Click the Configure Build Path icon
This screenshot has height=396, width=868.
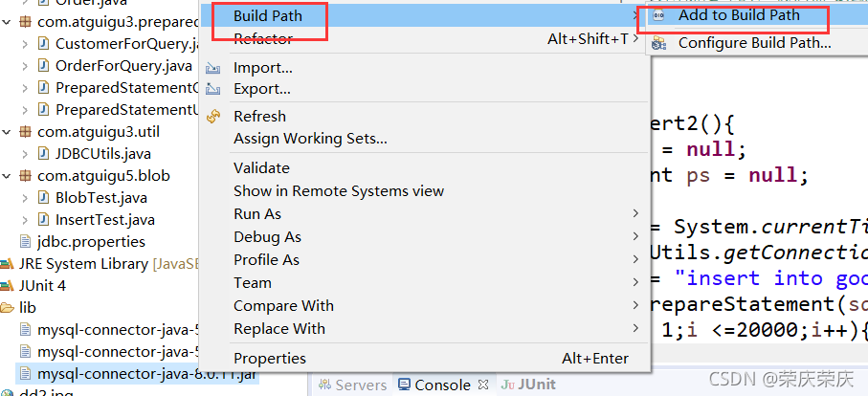[x=658, y=43]
